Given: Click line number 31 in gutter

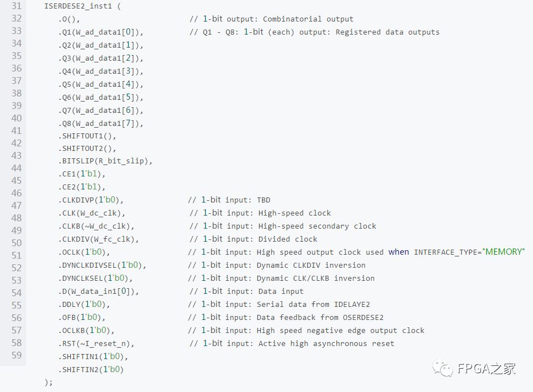Looking at the screenshot, I should pyautogui.click(x=16, y=6).
